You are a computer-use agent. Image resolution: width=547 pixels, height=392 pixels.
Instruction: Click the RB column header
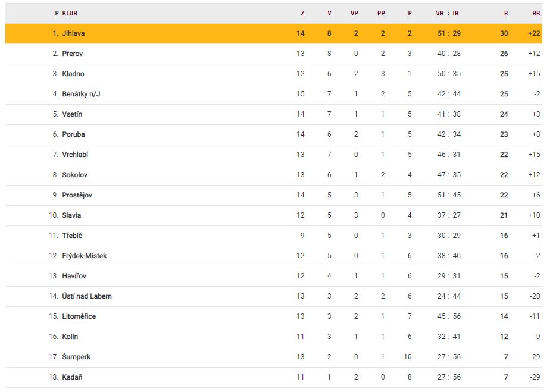536,13
